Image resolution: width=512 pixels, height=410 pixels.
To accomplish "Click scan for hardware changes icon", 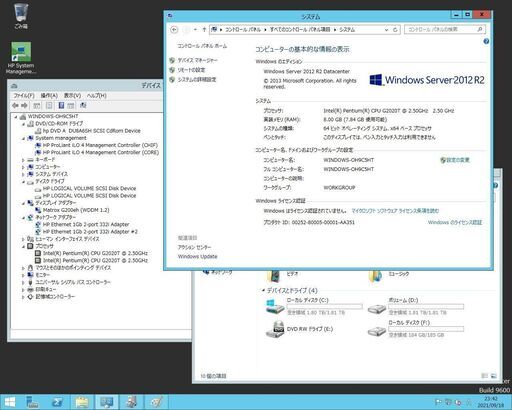I will click(x=83, y=106).
